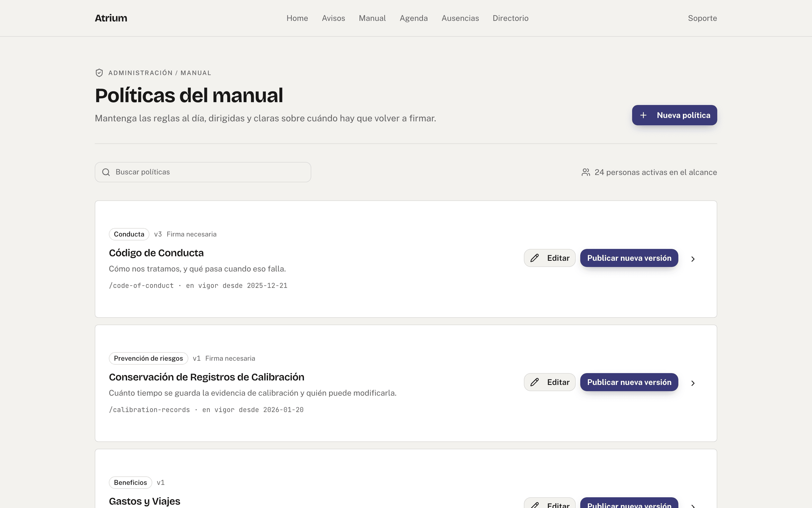
Task: Open the Home nav item
Action: 297,18
